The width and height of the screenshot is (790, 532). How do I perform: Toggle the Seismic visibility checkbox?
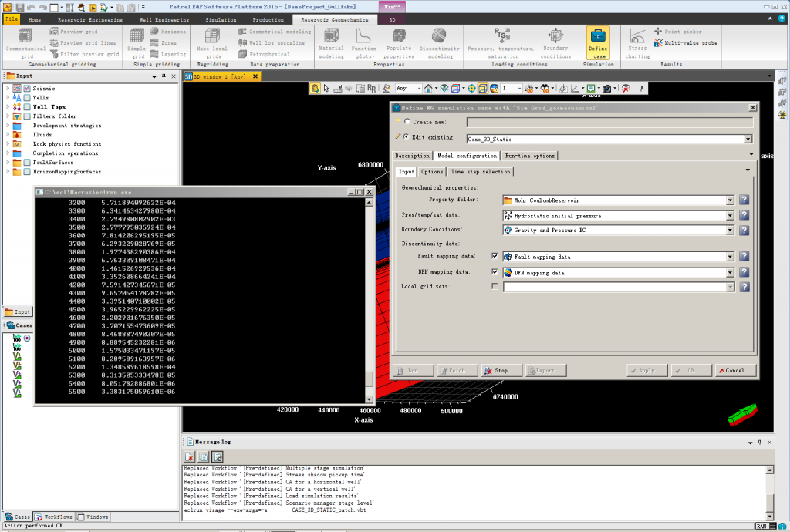point(27,89)
